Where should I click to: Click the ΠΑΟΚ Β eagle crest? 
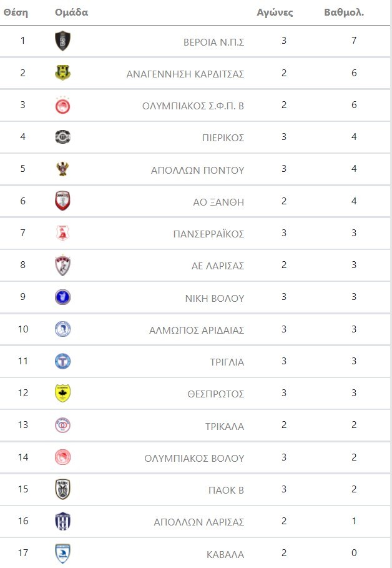(x=62, y=489)
